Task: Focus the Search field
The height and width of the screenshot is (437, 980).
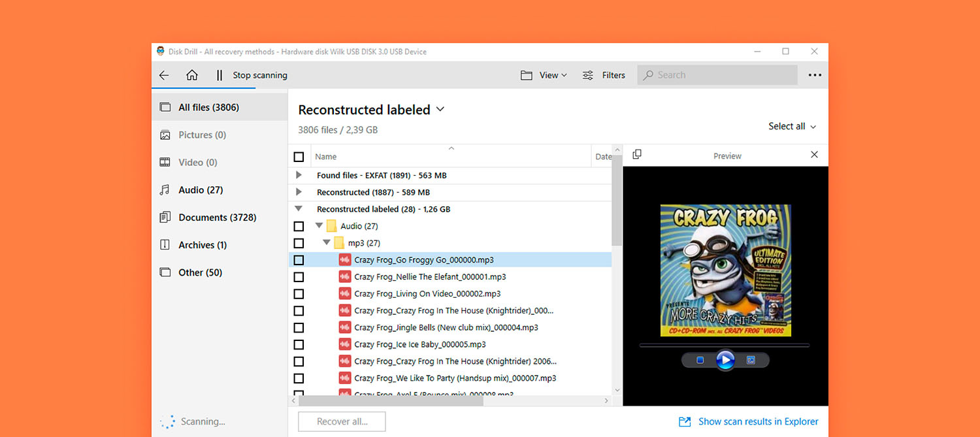Action: coord(717,75)
